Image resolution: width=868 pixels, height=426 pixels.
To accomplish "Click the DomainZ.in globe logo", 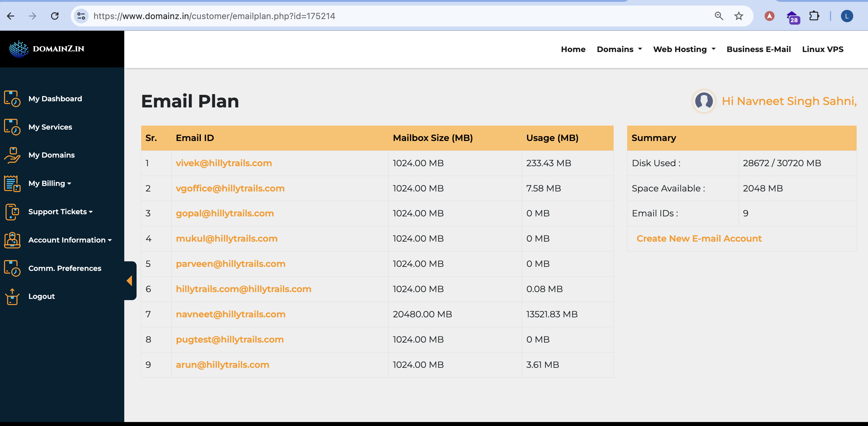I will tap(19, 49).
